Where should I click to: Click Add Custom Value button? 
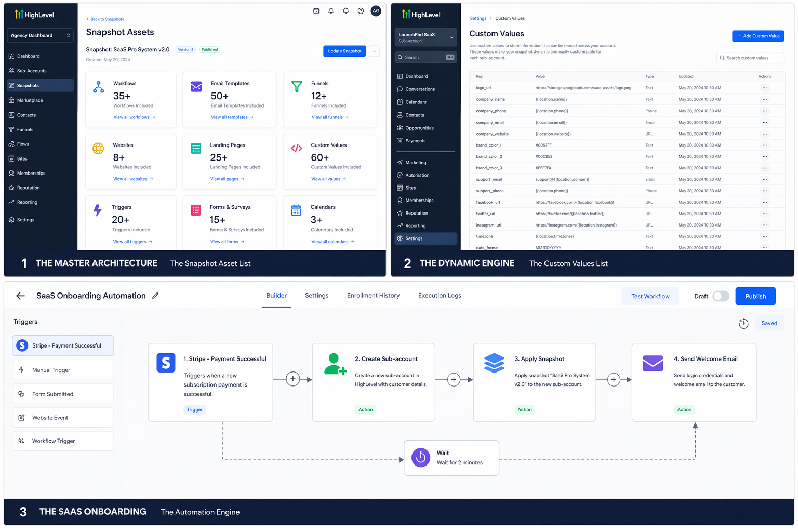758,36
